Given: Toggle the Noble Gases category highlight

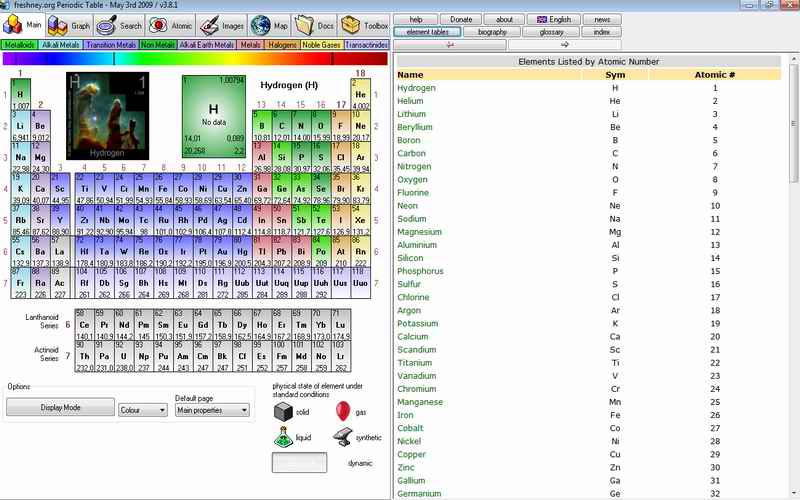Looking at the screenshot, I should click(322, 45).
